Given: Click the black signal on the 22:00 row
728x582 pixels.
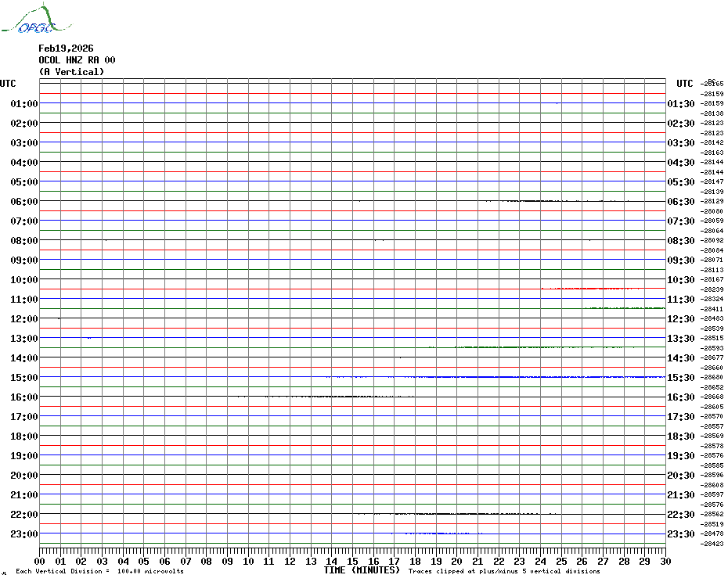Looking at the screenshot, I should 454,514.
